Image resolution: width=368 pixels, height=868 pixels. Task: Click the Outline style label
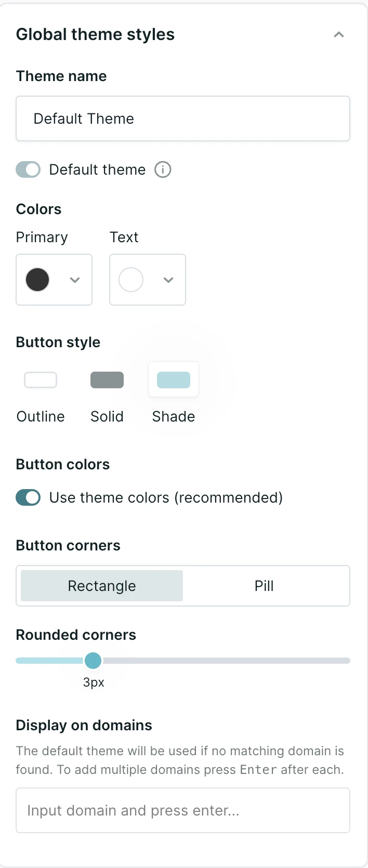tap(41, 416)
